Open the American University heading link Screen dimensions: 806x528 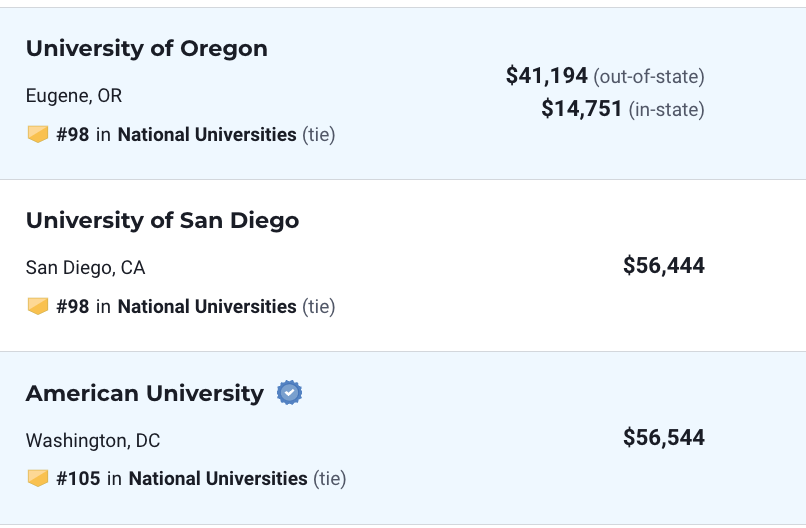click(x=144, y=393)
